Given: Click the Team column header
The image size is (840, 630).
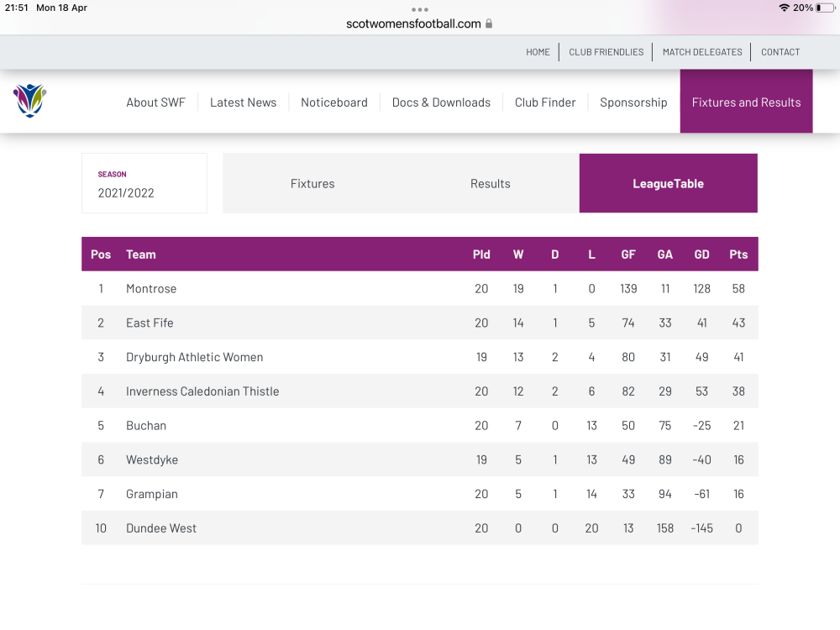Looking at the screenshot, I should (141, 255).
